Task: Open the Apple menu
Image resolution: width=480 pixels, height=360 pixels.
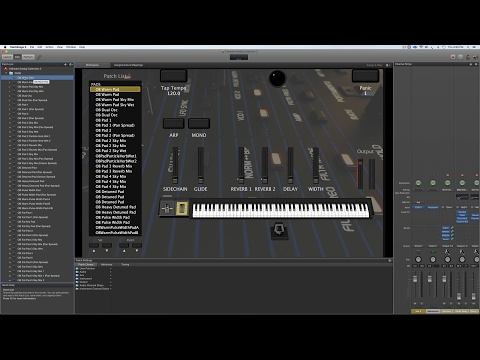Action: (x=5, y=47)
